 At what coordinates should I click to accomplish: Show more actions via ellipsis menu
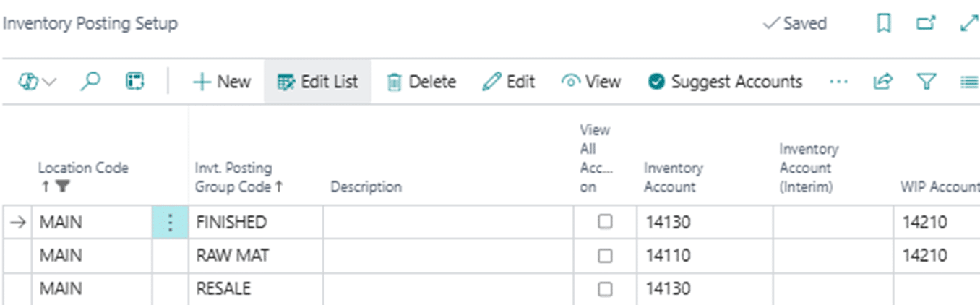[x=838, y=82]
